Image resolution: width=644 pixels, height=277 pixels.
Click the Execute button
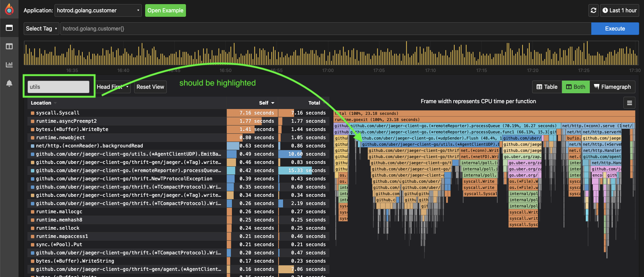[x=615, y=28]
